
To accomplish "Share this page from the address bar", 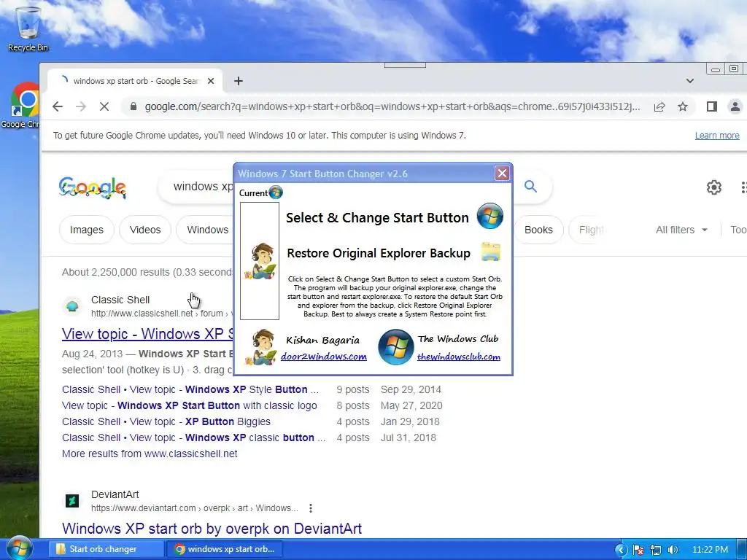I will tap(659, 106).
